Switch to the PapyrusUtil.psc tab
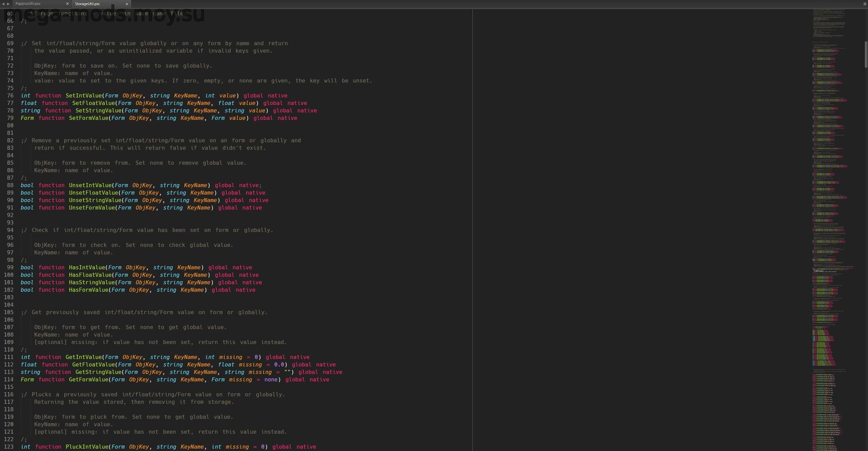 coord(28,3)
